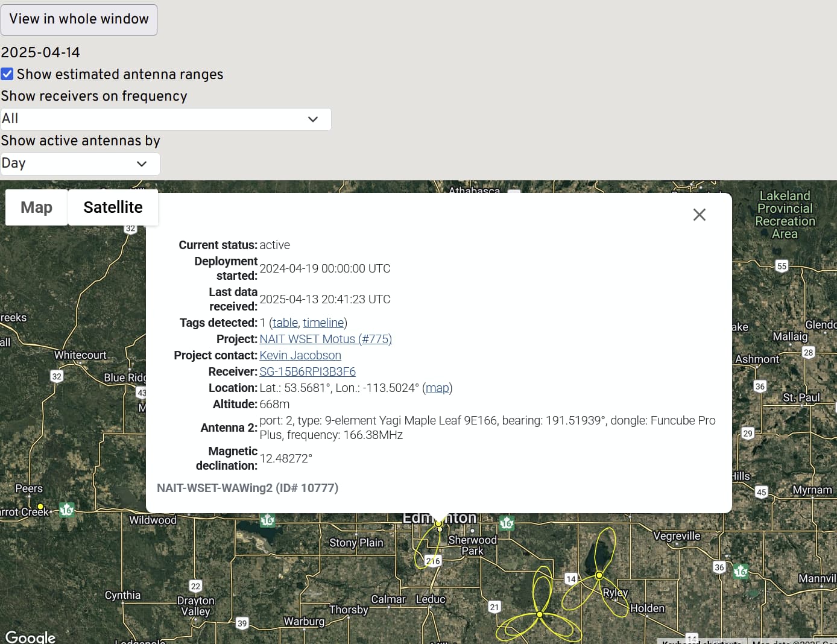Click the Highway 39 shield near Warburg
Screen dimensions: 837x644
(242, 623)
